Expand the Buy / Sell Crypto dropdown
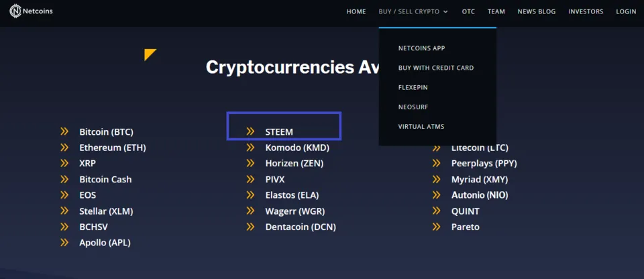This screenshot has height=279, width=644. click(x=413, y=11)
